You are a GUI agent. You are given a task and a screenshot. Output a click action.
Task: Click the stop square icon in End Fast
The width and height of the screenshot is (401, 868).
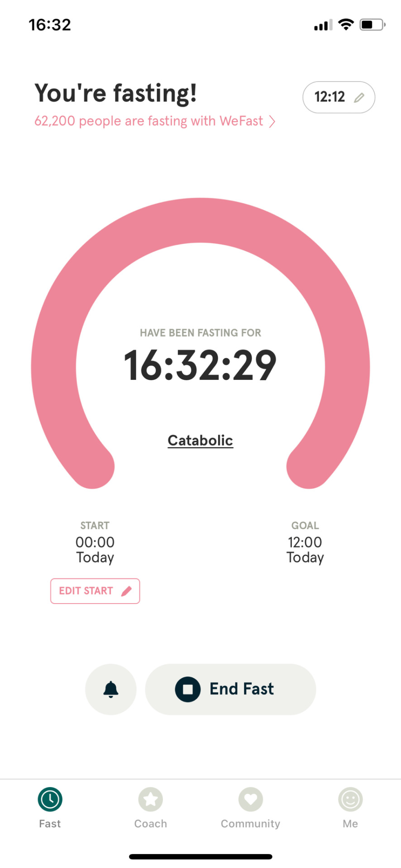[188, 689]
